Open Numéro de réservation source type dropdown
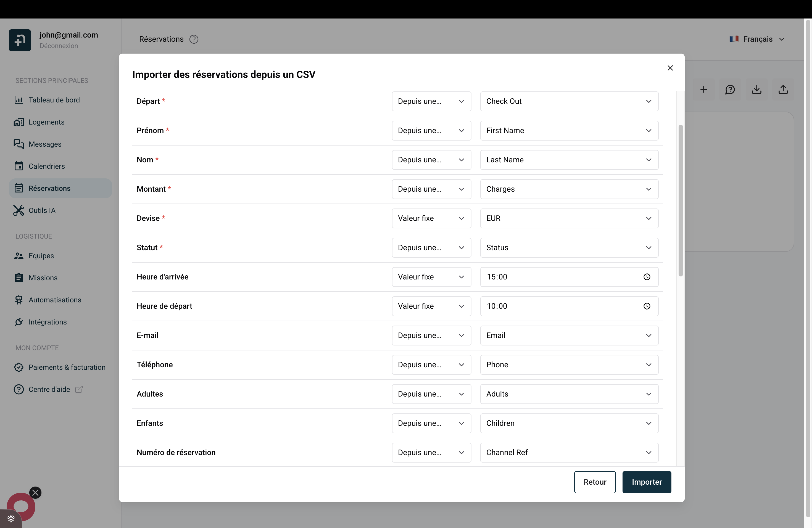The height and width of the screenshot is (528, 812). (431, 453)
